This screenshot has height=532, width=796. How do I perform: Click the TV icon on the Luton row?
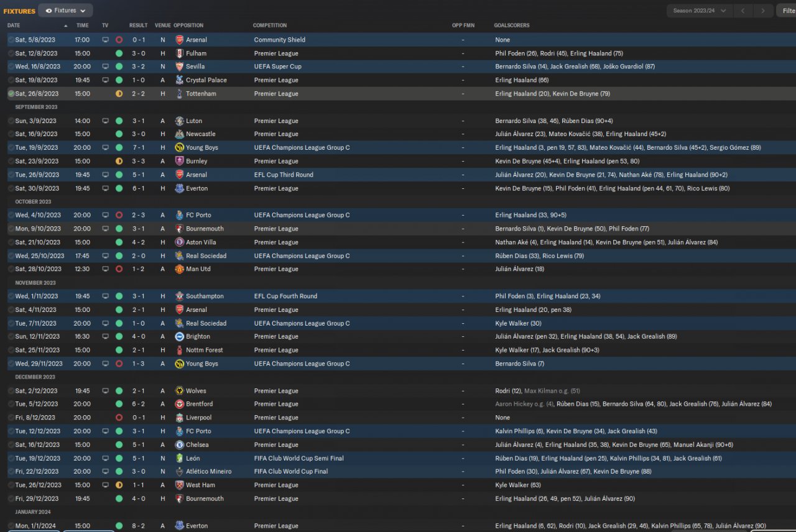(105, 121)
